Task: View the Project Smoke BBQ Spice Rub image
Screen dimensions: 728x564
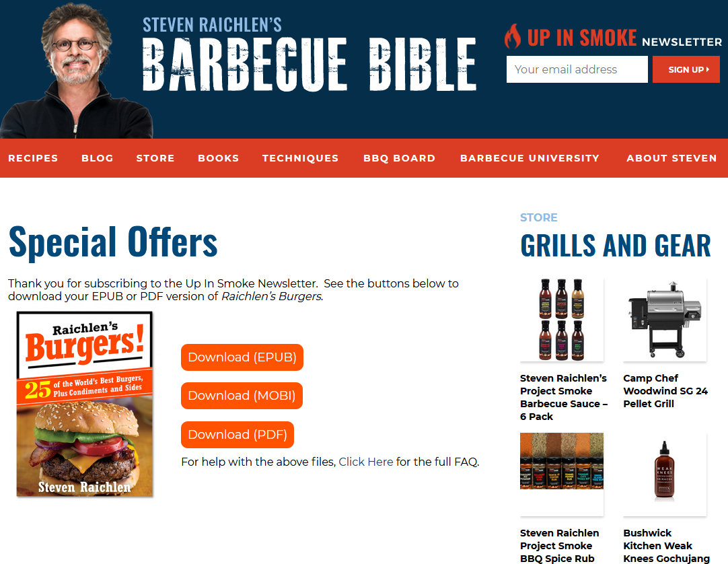Action: 562,474
